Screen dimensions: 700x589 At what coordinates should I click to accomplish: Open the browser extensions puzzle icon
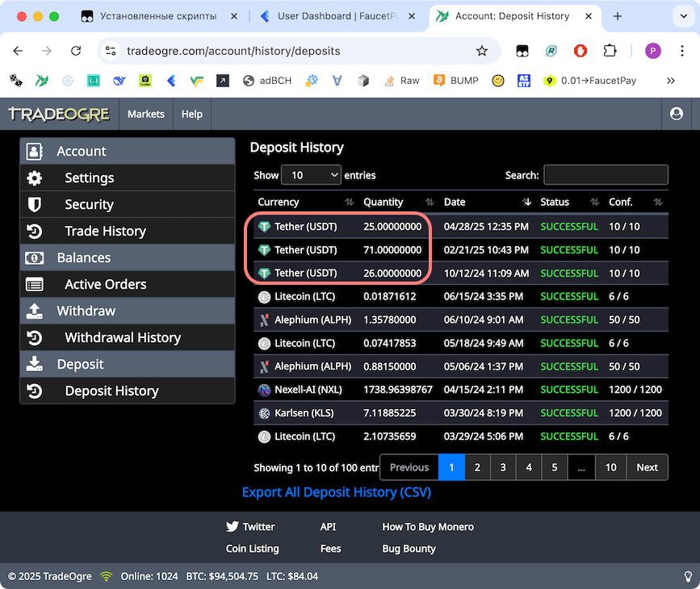tap(610, 51)
